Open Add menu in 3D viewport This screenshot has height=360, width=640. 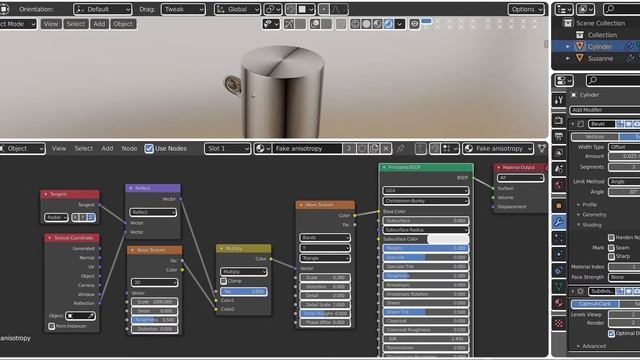(99, 24)
